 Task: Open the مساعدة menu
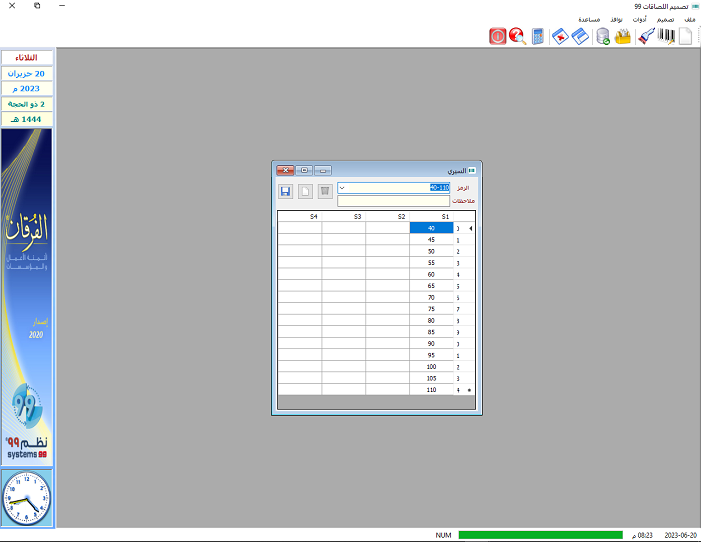589,19
